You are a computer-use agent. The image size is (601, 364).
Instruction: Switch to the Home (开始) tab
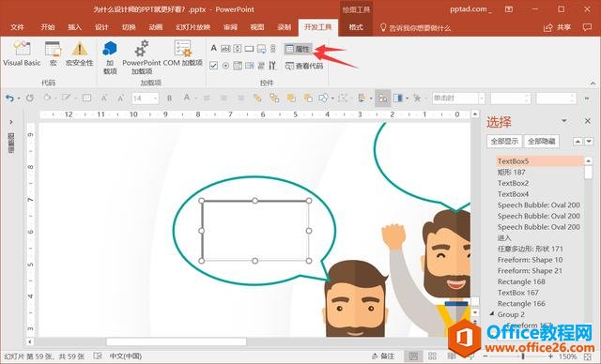[x=48, y=27]
